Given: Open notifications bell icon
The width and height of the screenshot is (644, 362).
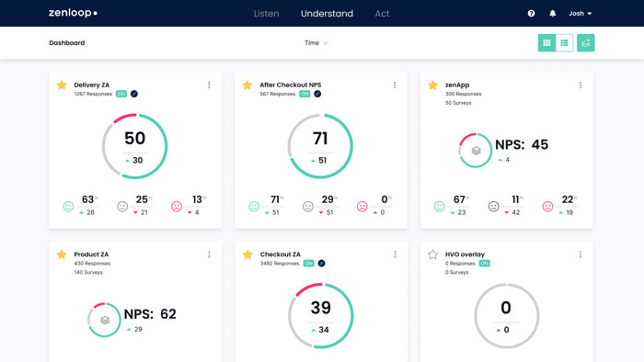Looking at the screenshot, I should click(x=553, y=14).
